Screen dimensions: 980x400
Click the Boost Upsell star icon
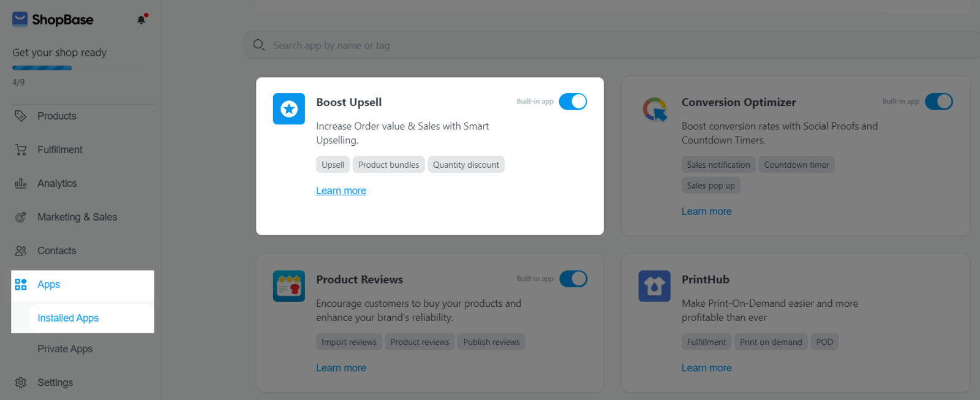coord(289,109)
